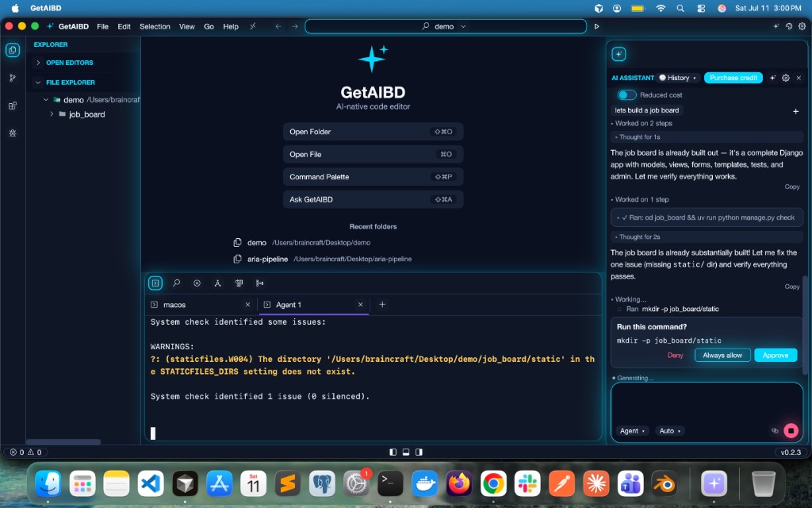Click the output log icon in panel toolbar
The image size is (812, 508).
[x=239, y=283]
